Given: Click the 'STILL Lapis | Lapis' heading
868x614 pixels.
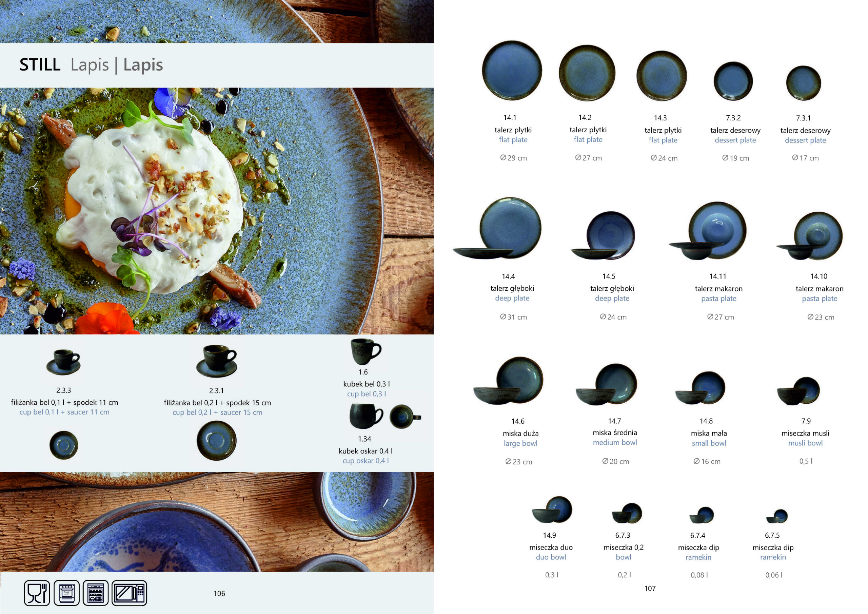Looking at the screenshot, I should 91,65.
